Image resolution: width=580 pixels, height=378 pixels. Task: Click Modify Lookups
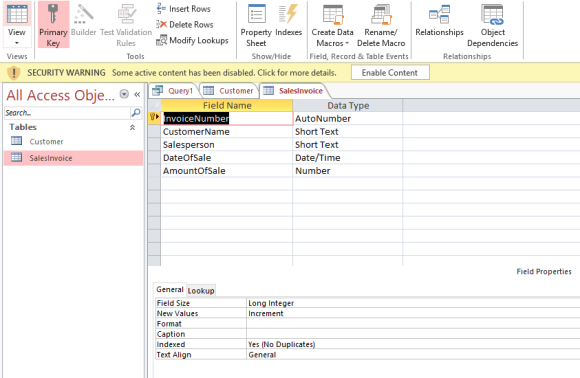click(x=192, y=40)
